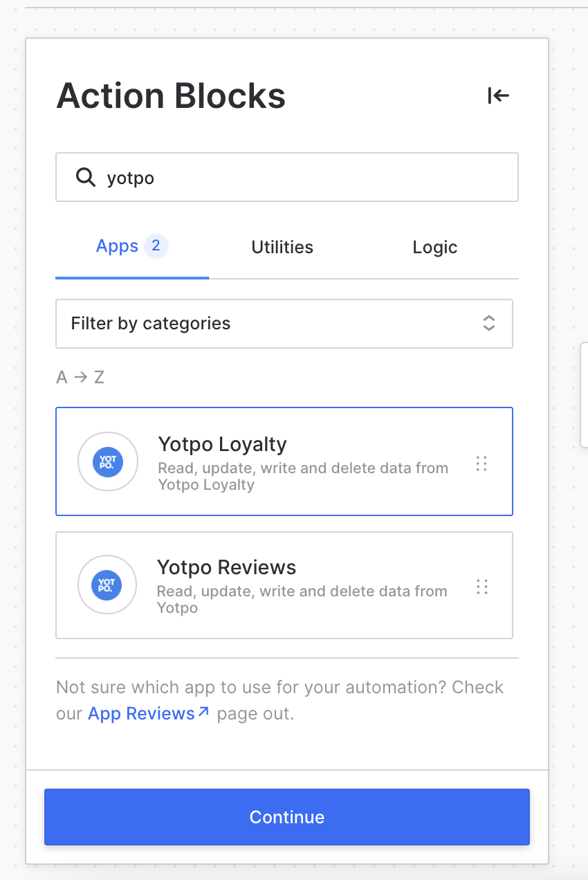
Task: Choose the Yotpo Reviews title
Action: pos(226,567)
